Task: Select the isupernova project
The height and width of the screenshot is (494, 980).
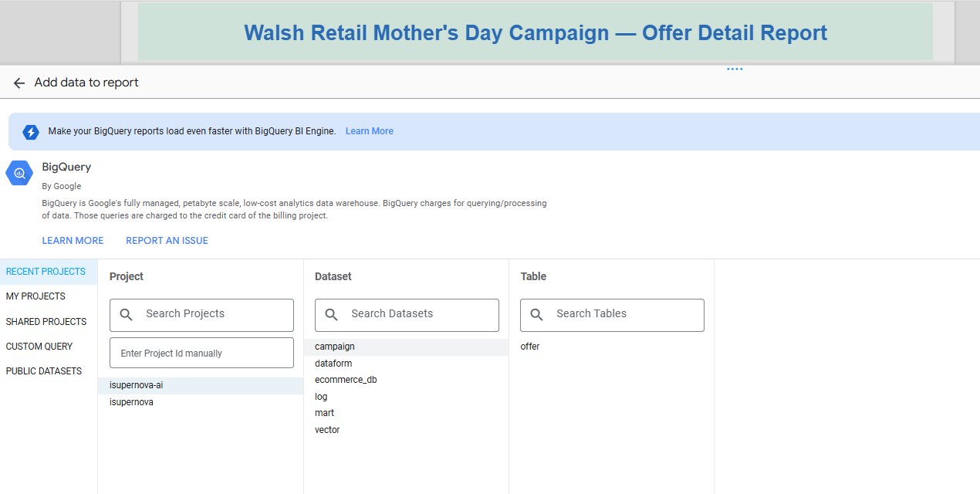Action: click(x=201, y=402)
